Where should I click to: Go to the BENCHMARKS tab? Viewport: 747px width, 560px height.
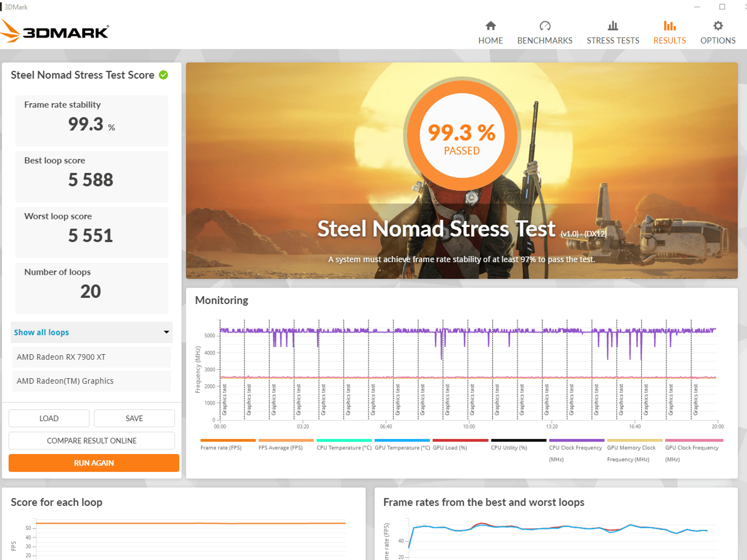coord(545,40)
